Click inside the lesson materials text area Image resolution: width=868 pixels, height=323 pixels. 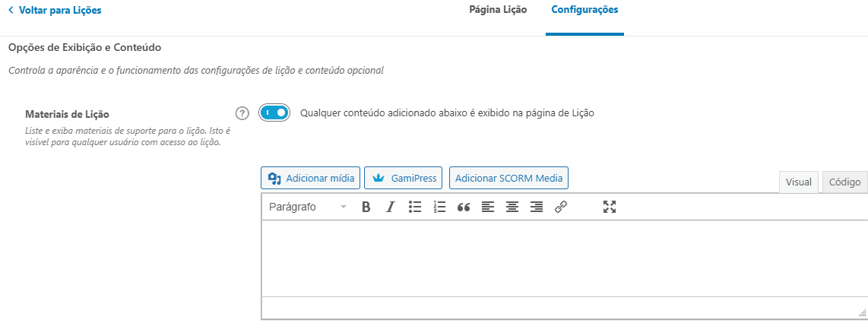click(563, 258)
